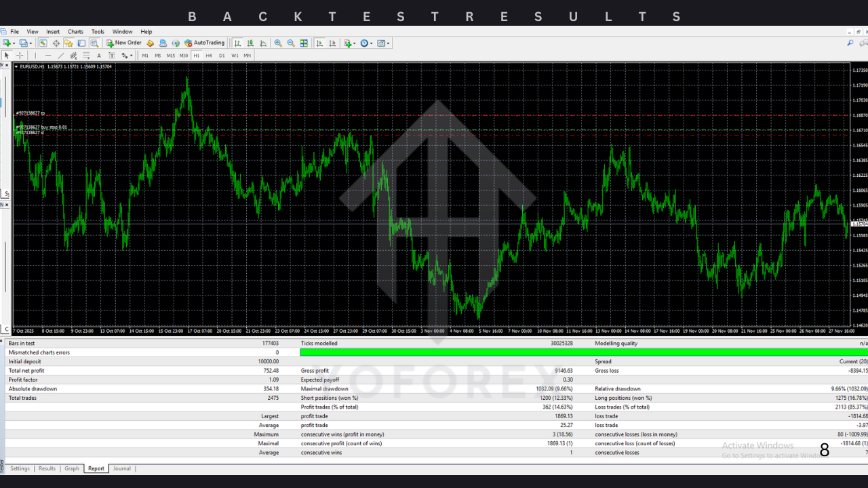Image resolution: width=868 pixels, height=488 pixels.
Task: Pick the text label tool
Action: pos(99,56)
